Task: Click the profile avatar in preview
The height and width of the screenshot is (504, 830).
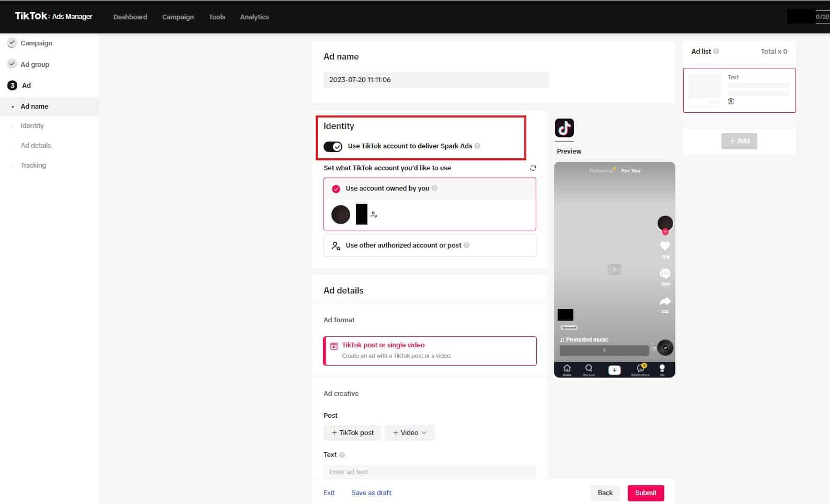Action: pyautogui.click(x=665, y=224)
